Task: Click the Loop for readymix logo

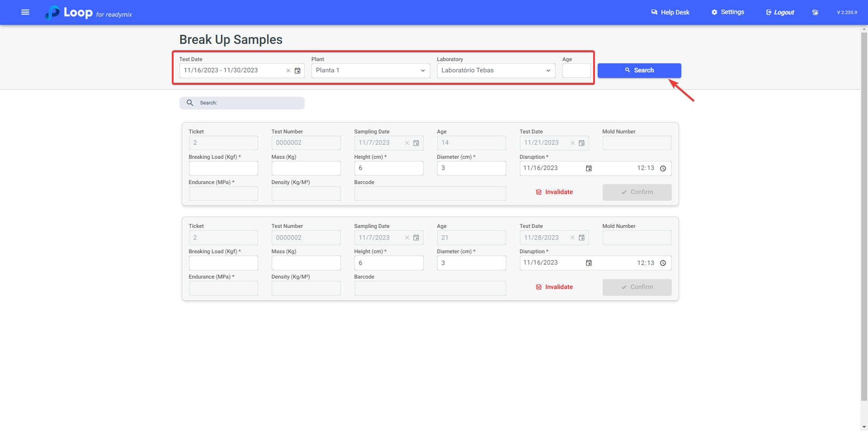Action: [x=89, y=13]
